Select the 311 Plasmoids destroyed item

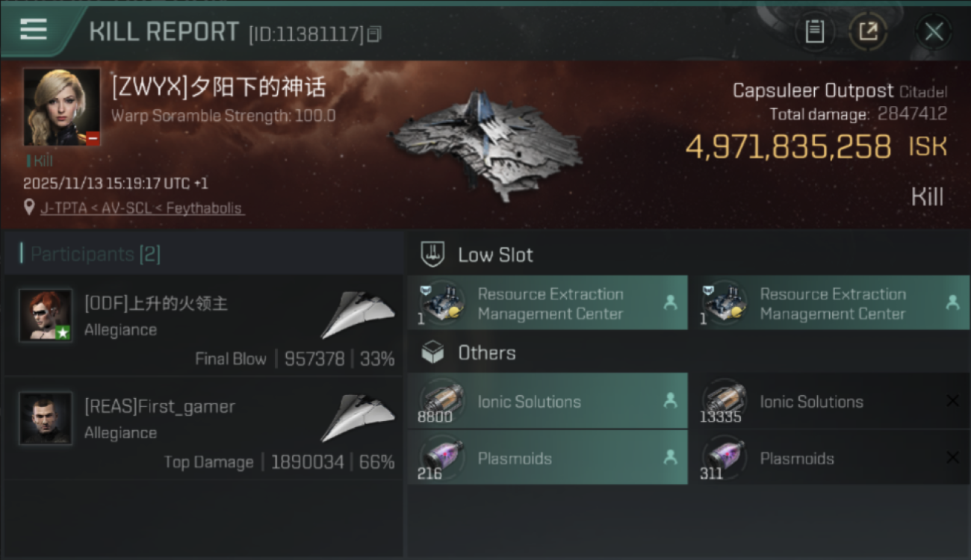[x=830, y=458]
